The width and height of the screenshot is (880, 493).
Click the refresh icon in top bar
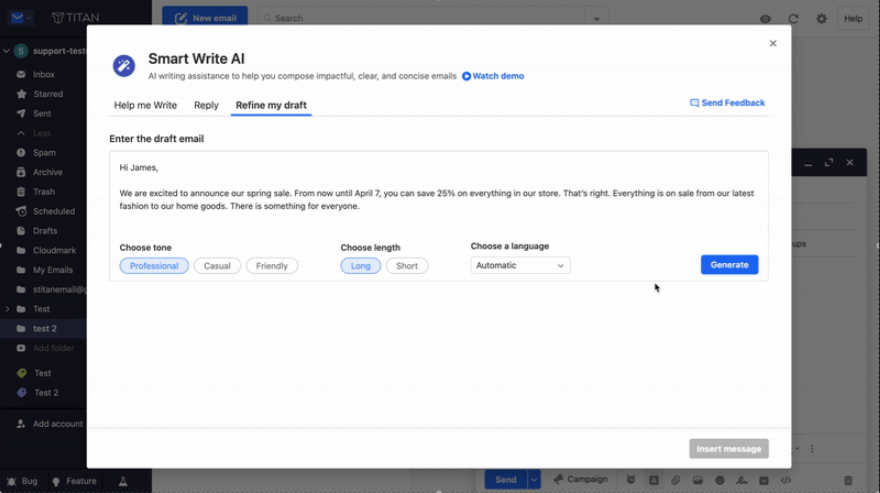coord(793,18)
